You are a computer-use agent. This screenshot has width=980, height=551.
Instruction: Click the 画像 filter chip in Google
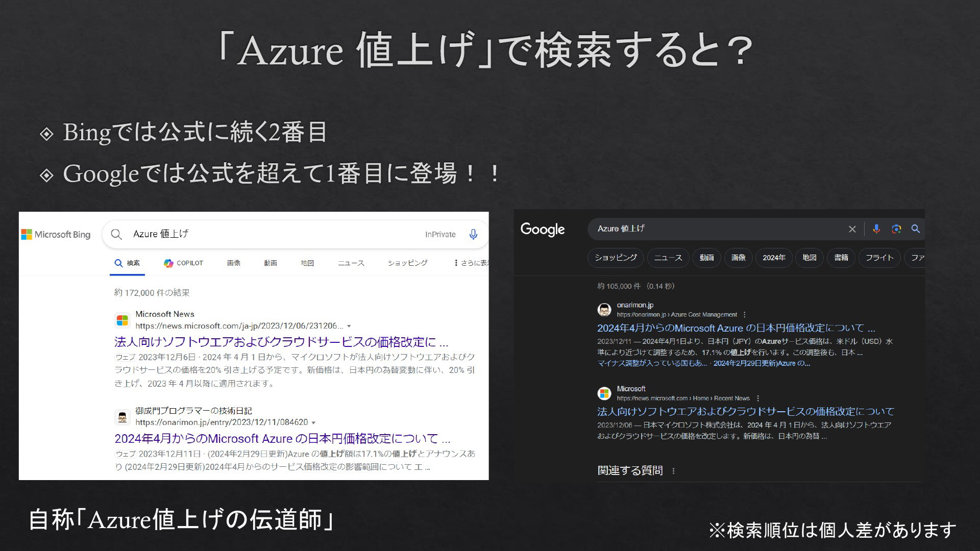pyautogui.click(x=738, y=258)
